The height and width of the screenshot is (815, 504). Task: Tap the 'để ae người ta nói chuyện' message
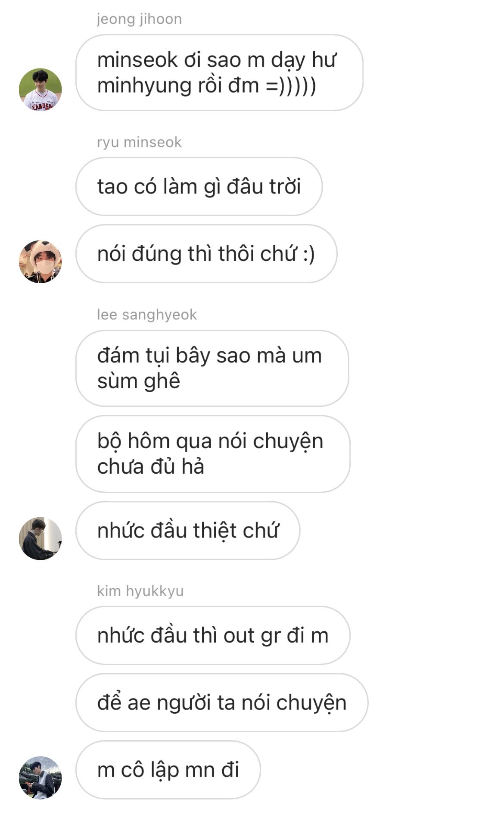(x=222, y=703)
